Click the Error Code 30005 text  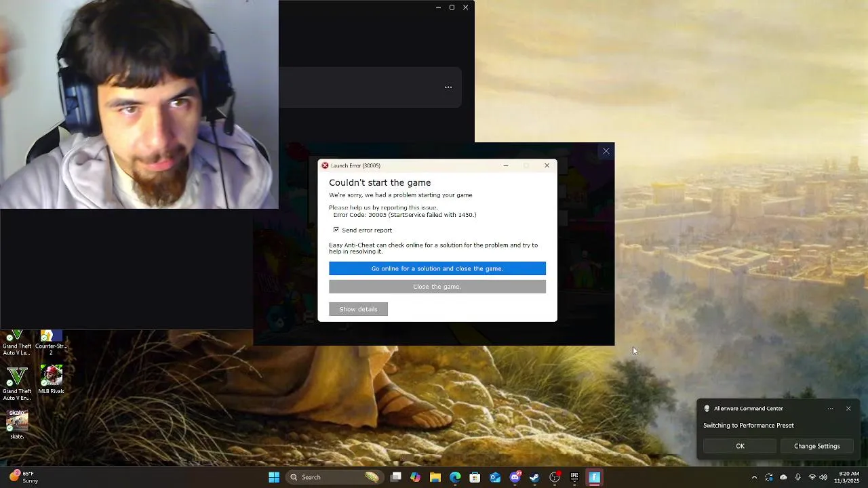click(x=405, y=215)
